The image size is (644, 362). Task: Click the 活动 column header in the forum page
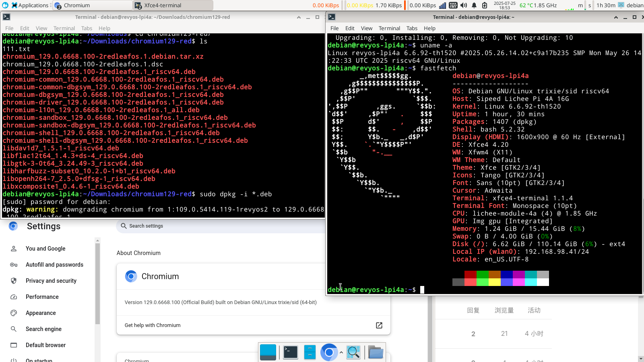tap(534, 311)
